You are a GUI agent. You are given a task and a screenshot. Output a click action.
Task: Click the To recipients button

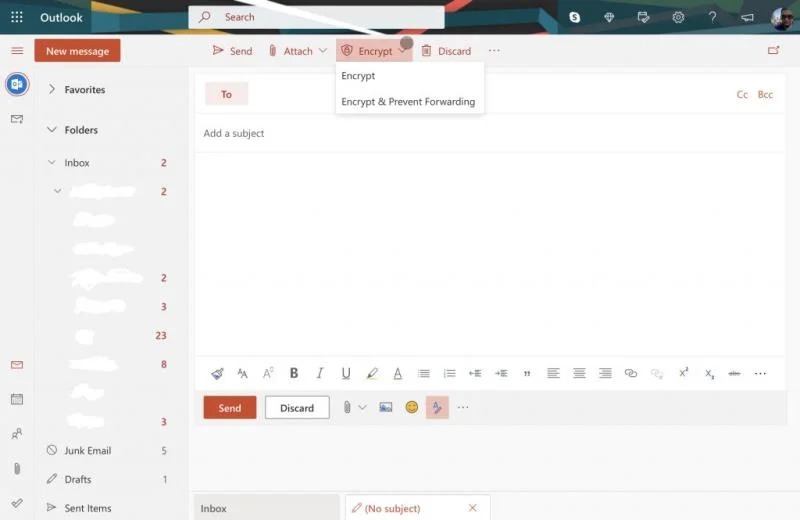click(x=227, y=94)
